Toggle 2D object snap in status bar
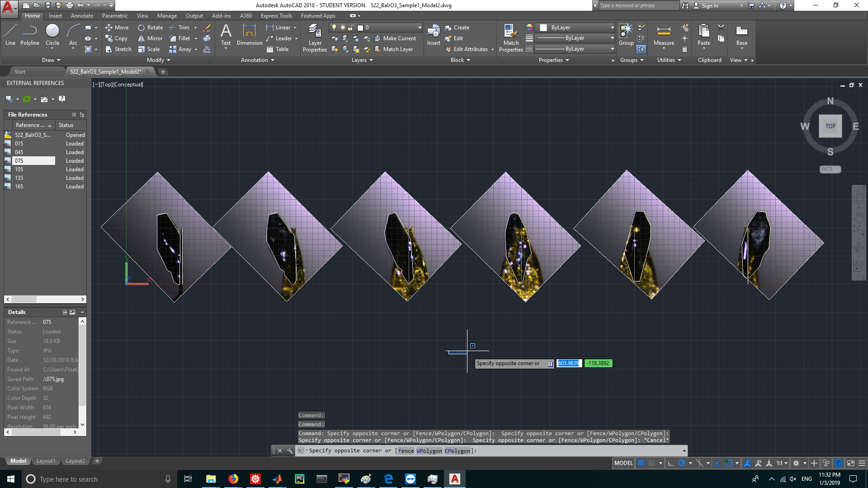The image size is (868, 488). click(x=729, y=463)
